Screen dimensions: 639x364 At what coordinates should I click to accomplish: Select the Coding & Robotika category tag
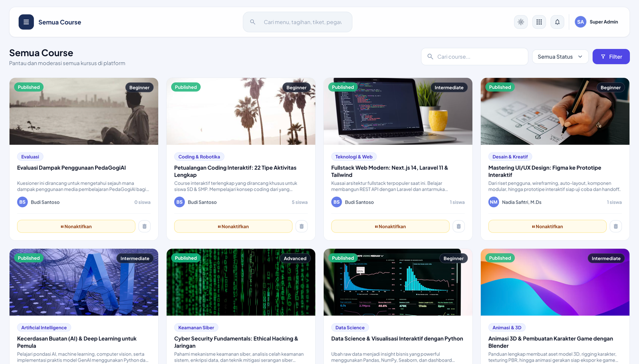199,157
